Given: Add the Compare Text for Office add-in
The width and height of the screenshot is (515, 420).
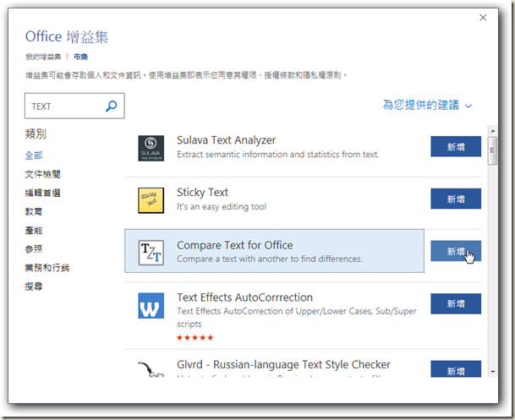Looking at the screenshot, I should pyautogui.click(x=456, y=251).
